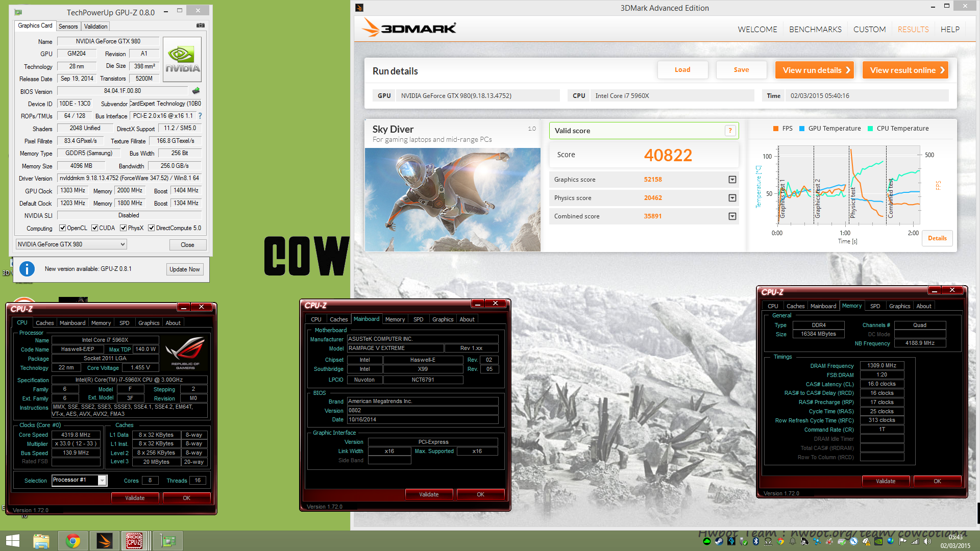Screen dimensions: 980x551
Task: Switch to ROG CPU-Z in the taskbar
Action: (135, 541)
